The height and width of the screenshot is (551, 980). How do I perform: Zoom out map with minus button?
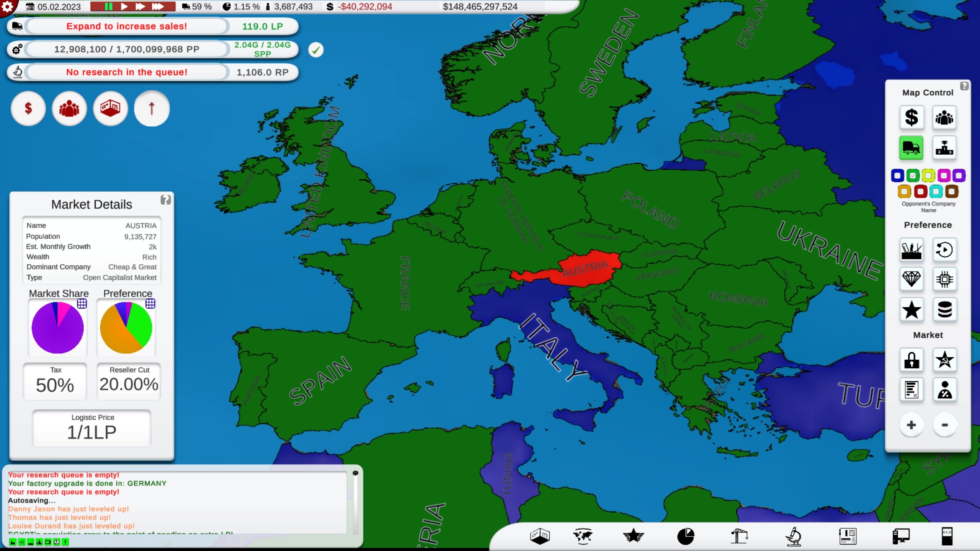pos(944,425)
